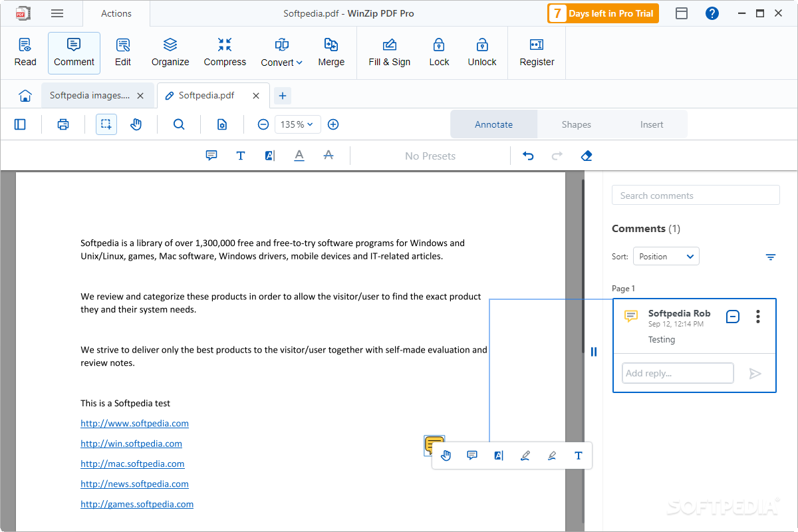Send the reply with arrow button

click(755, 374)
